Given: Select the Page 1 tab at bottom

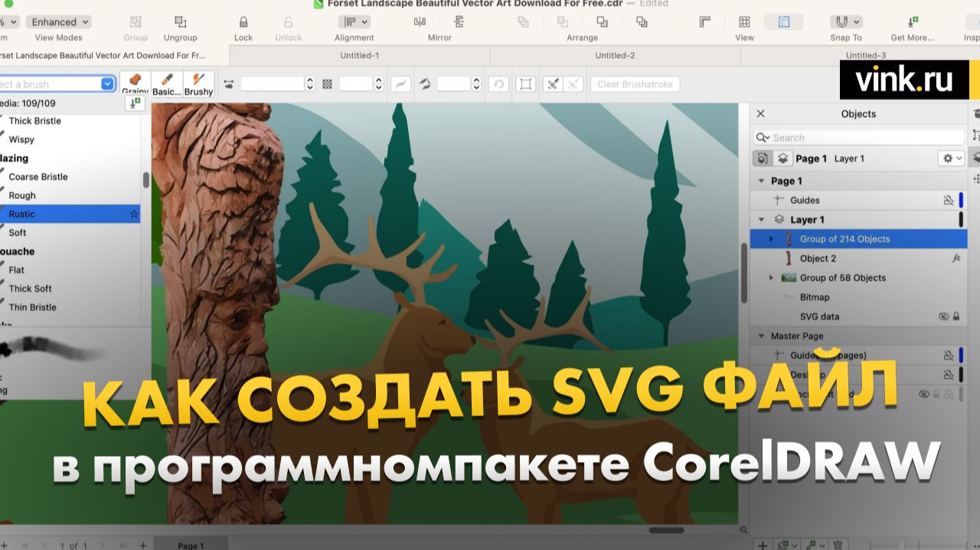Looking at the screenshot, I should click(191, 545).
